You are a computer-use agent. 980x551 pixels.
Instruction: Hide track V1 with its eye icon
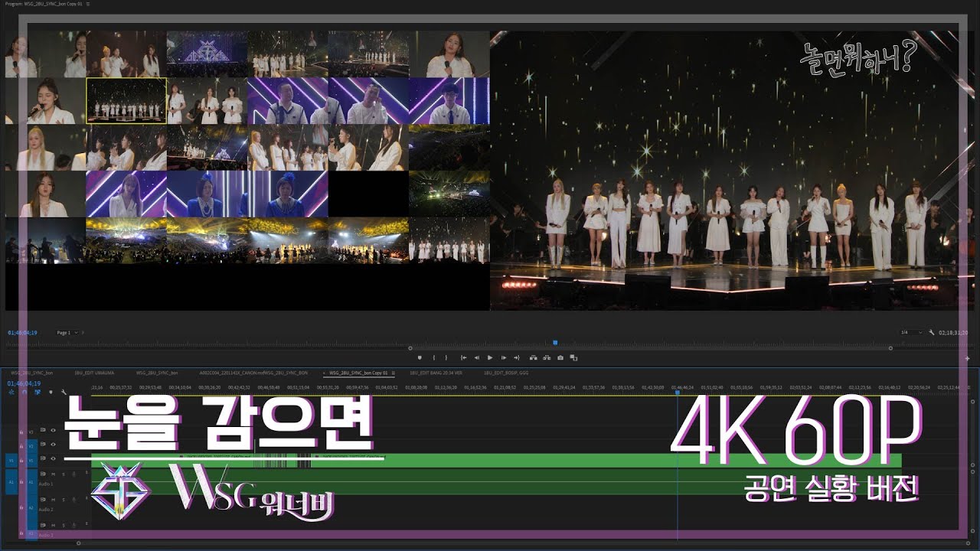53,458
